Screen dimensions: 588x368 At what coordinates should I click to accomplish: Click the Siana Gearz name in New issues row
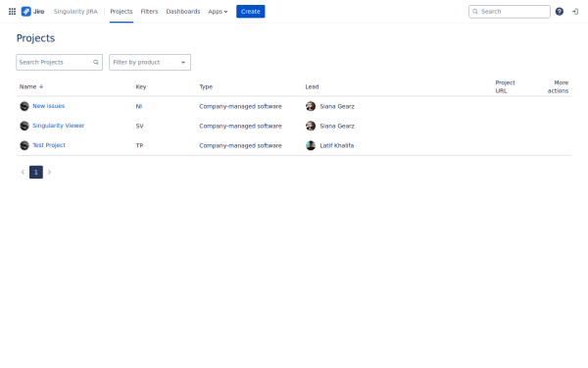(x=337, y=106)
